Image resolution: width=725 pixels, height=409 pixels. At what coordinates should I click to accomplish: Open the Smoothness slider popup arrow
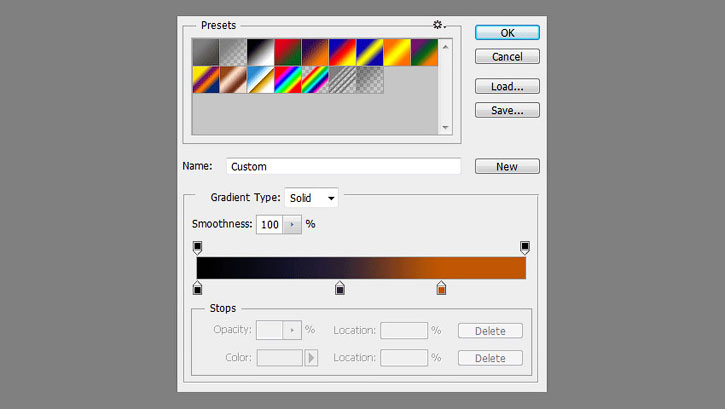292,225
